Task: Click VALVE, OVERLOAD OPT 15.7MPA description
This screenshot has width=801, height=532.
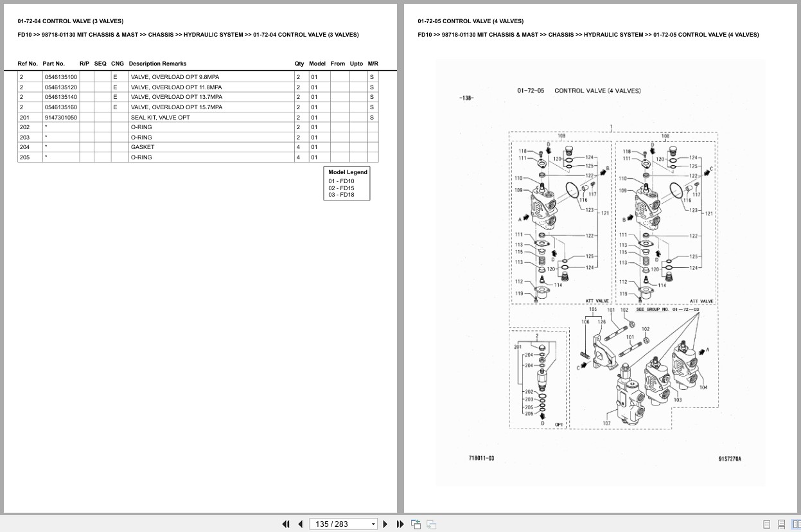Action: tap(176, 107)
